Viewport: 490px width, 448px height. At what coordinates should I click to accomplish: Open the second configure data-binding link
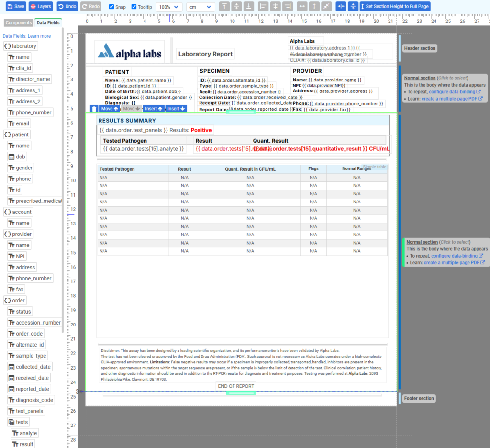(x=457, y=256)
